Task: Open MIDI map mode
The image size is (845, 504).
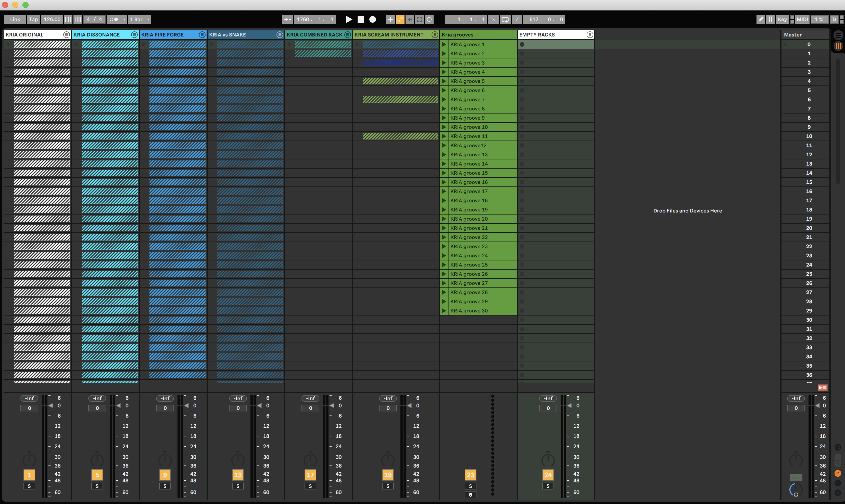Action: (802, 19)
